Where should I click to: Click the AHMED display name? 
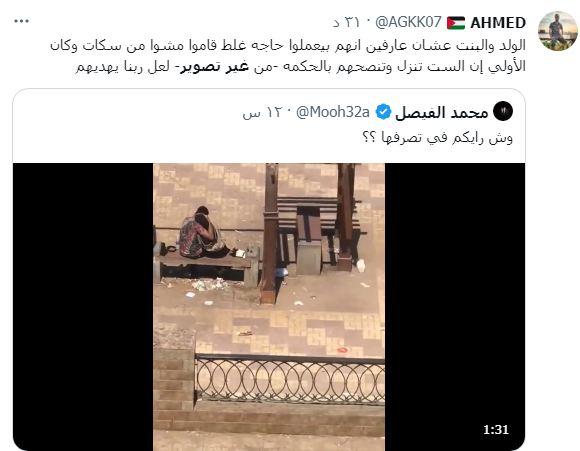click(498, 23)
